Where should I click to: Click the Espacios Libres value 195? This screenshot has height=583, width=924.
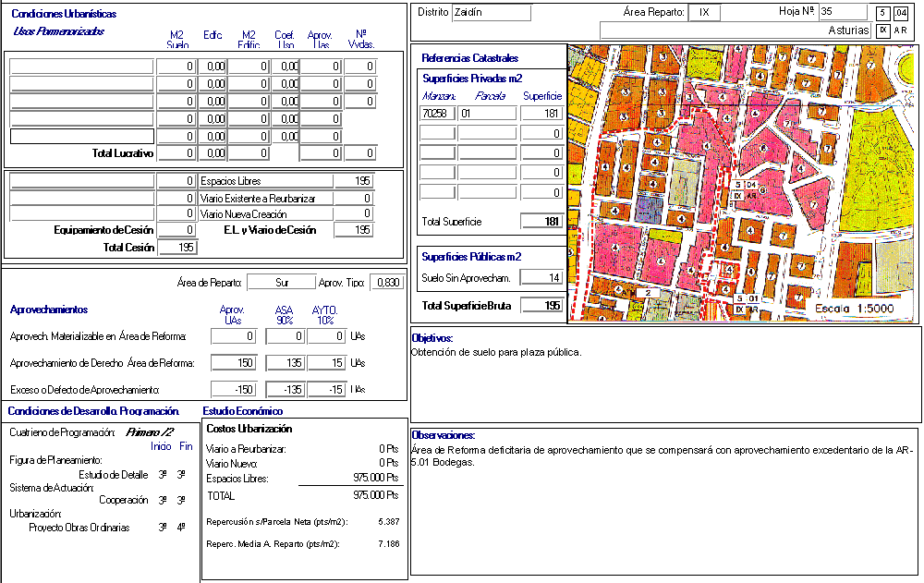pyautogui.click(x=353, y=181)
